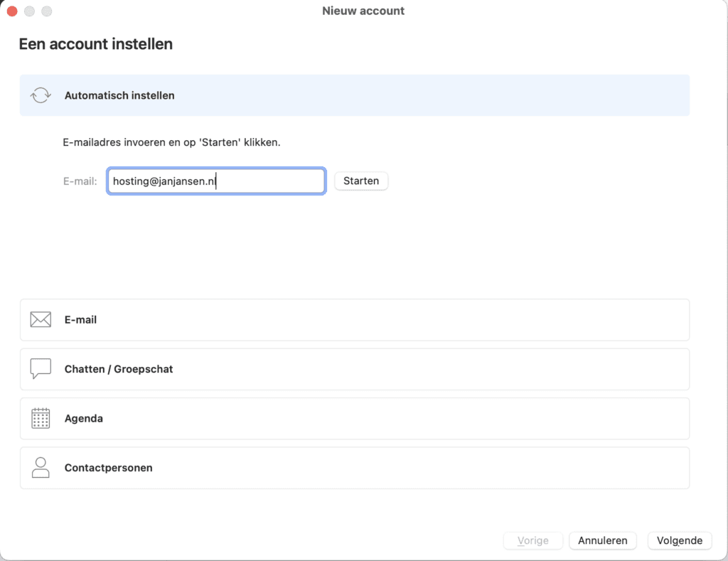The height and width of the screenshot is (561, 728).
Task: Click the envelope icon in the E-mail row
Action: (41, 320)
